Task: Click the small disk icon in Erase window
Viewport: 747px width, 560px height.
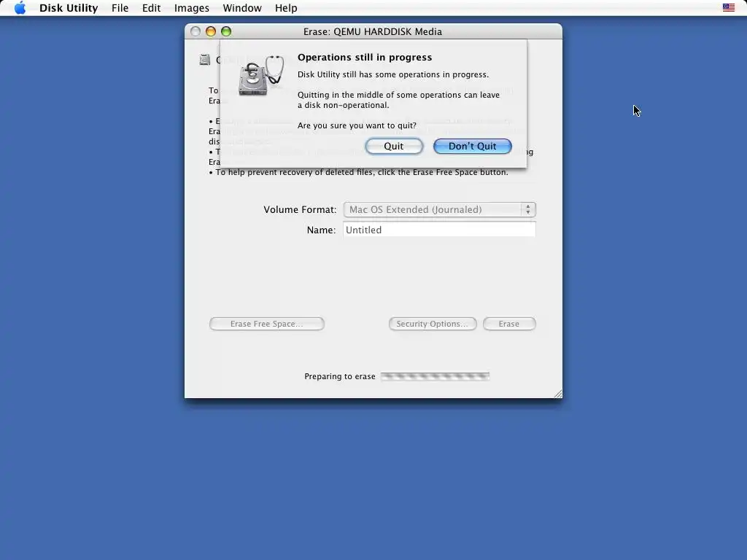Action: 205,60
